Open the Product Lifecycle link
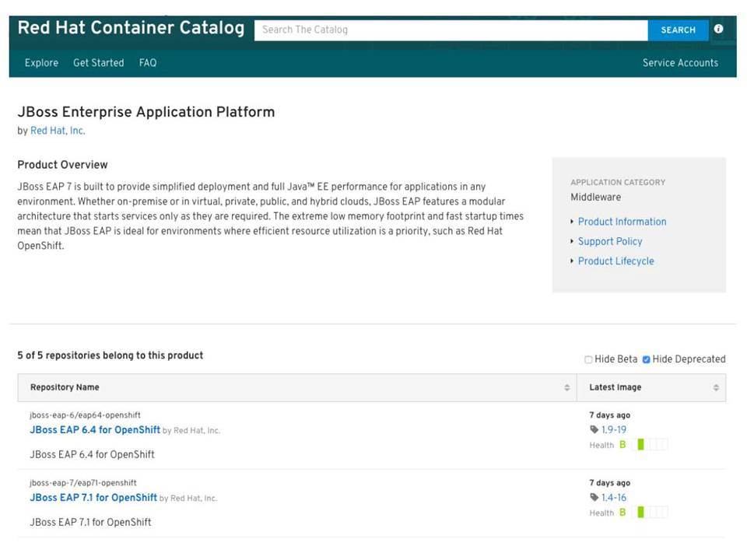Screen dimensions: 747x560 coord(615,261)
